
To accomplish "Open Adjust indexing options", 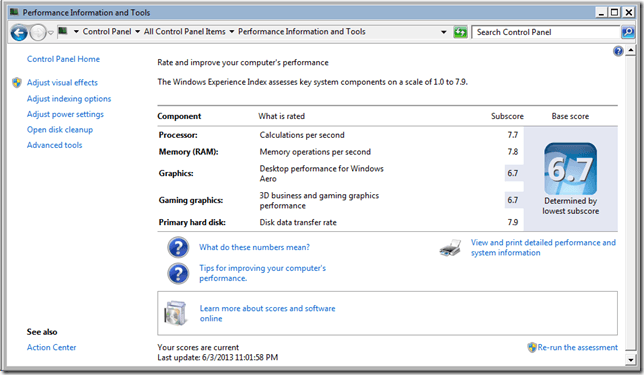I will click(x=69, y=99).
